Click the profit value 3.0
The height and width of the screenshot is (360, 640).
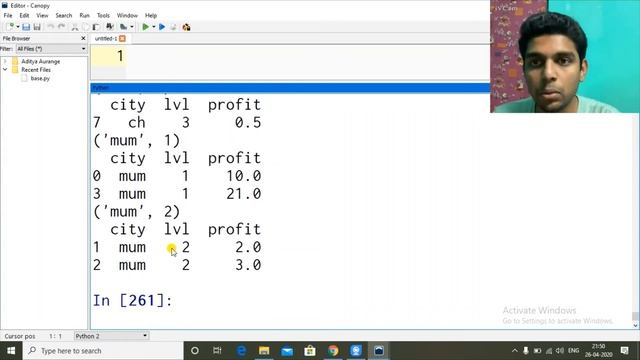coord(248,265)
